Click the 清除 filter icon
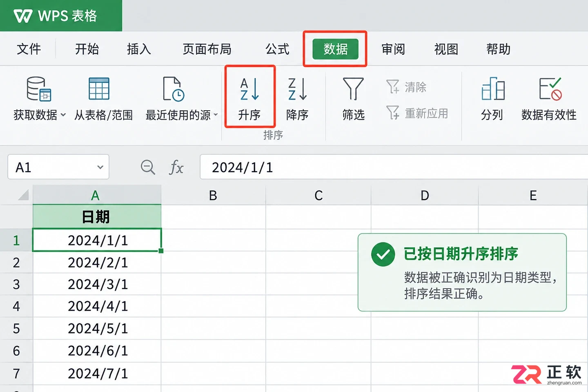Screen dimensions: 588x392 coord(392,87)
